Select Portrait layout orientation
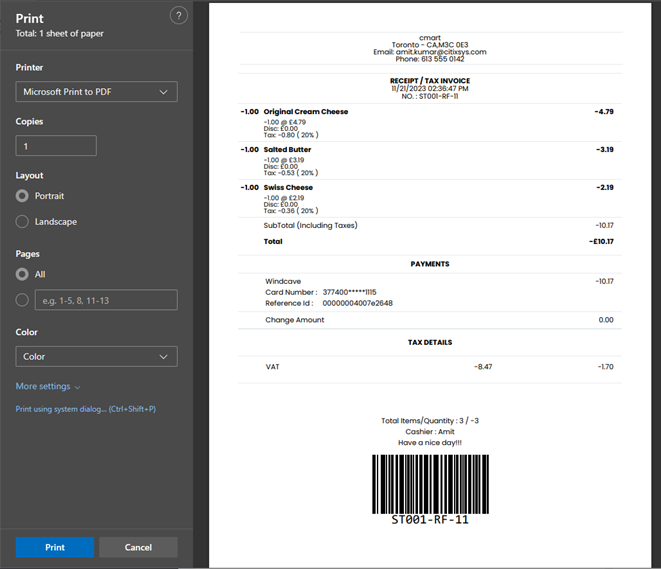661x569 pixels. coord(22,196)
